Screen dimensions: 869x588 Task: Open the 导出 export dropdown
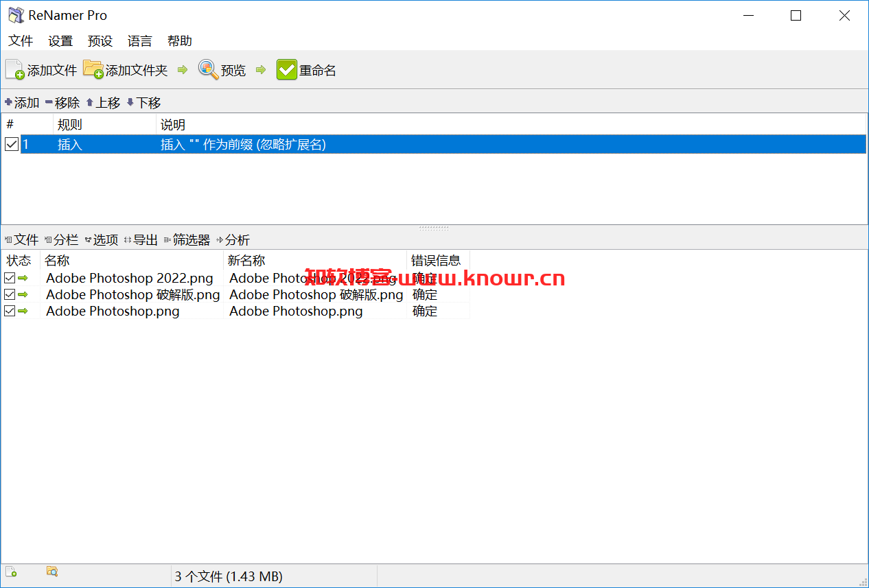(x=141, y=240)
